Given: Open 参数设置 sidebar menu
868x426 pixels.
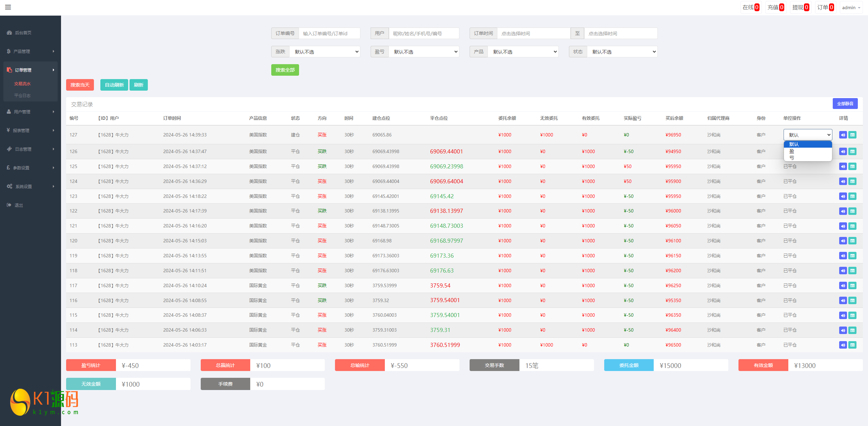Looking at the screenshot, I should 31,168.
